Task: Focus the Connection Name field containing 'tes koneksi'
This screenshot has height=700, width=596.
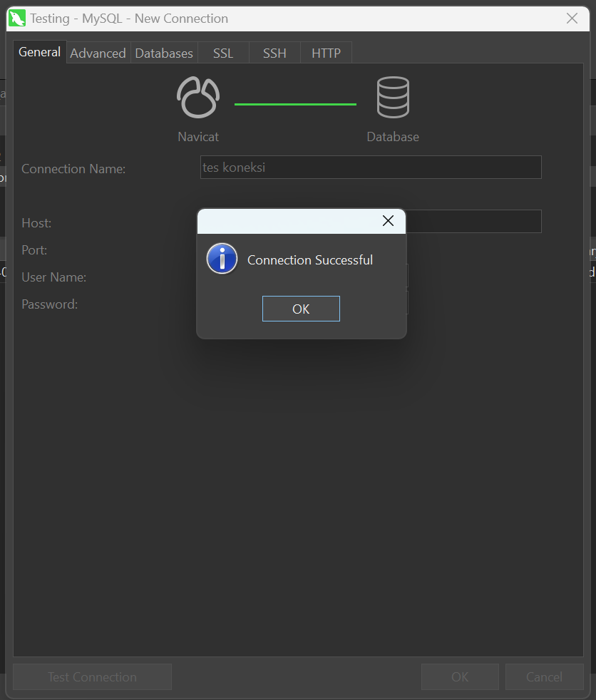Action: click(371, 167)
